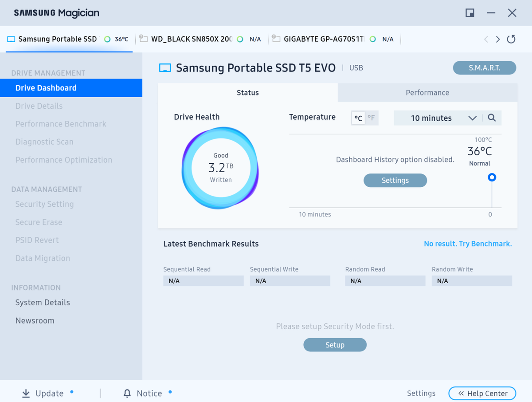
Task: Click the Update download icon in the footer
Action: tap(26, 393)
